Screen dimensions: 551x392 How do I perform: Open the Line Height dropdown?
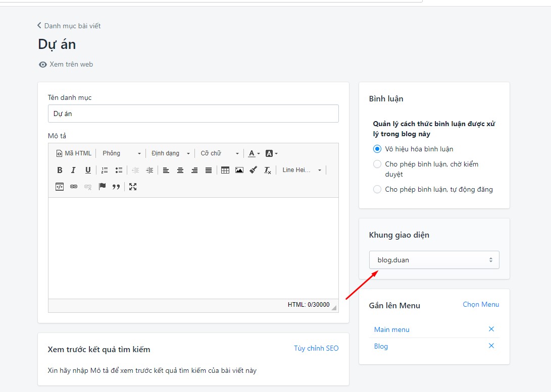tap(302, 170)
